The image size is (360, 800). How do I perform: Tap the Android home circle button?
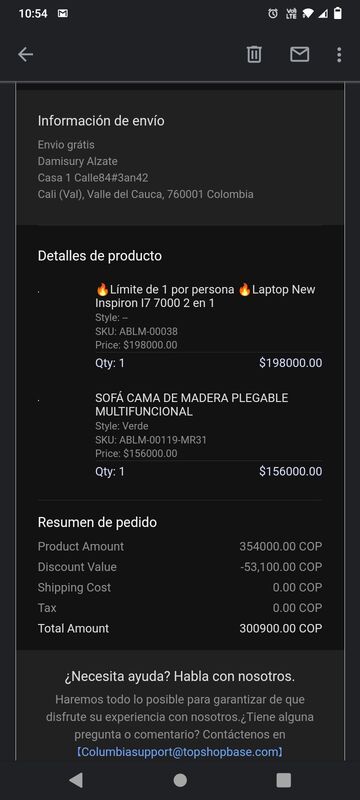(x=180, y=780)
